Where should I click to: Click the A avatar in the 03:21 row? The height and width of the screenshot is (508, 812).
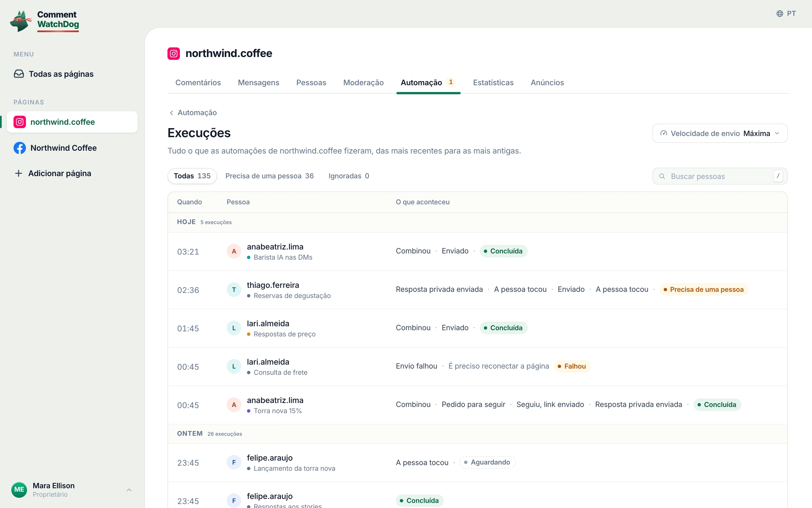tap(234, 251)
